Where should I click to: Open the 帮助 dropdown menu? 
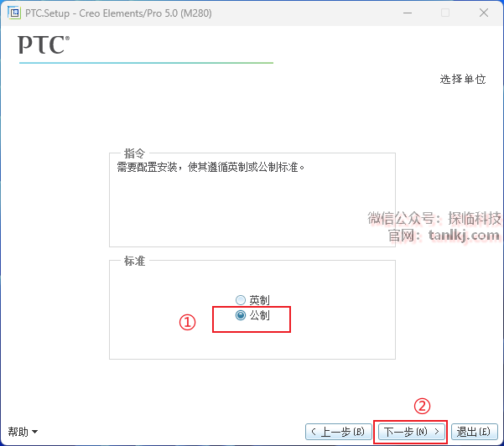click(x=23, y=432)
